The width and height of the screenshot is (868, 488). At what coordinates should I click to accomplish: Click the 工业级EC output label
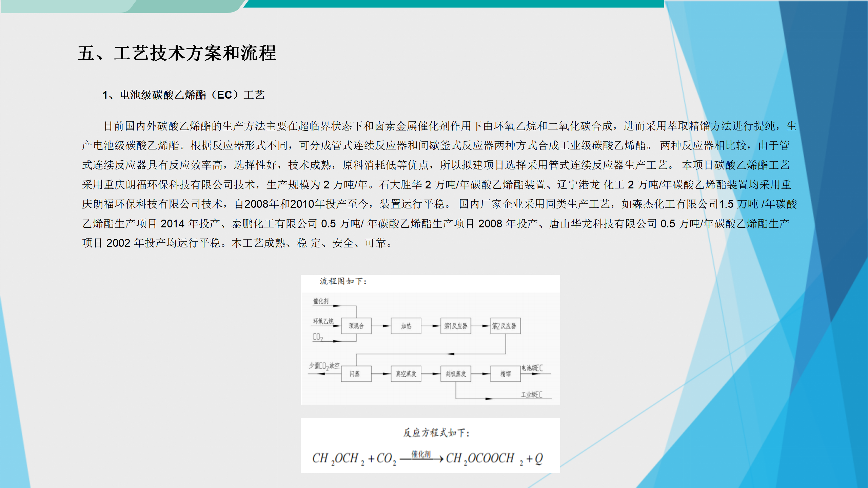531,394
